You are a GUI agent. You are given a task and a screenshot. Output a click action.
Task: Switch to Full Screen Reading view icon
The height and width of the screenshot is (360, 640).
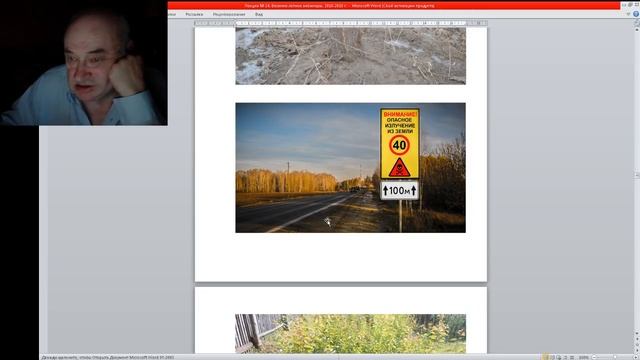[x=552, y=357]
